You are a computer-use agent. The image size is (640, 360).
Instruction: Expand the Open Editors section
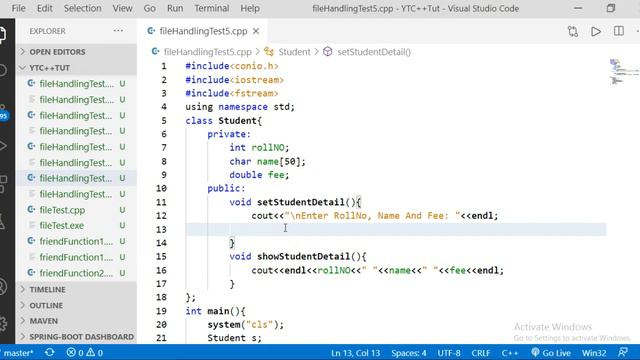[76, 52]
